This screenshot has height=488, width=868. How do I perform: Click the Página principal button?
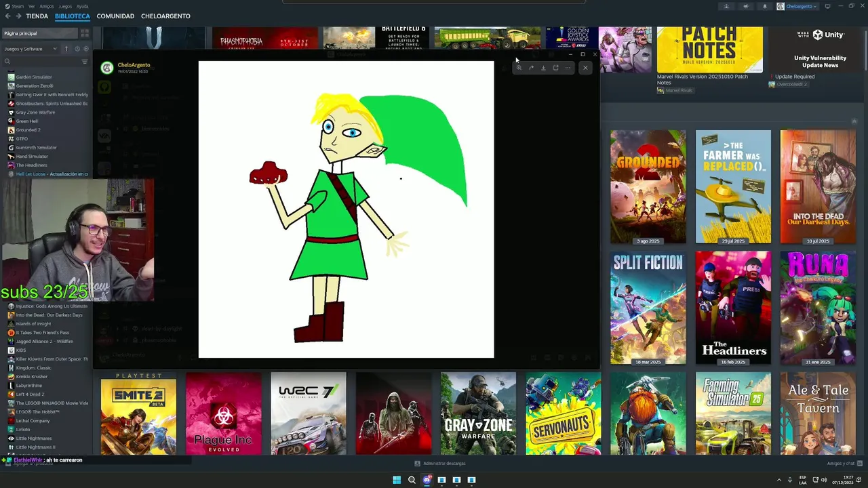coord(40,33)
